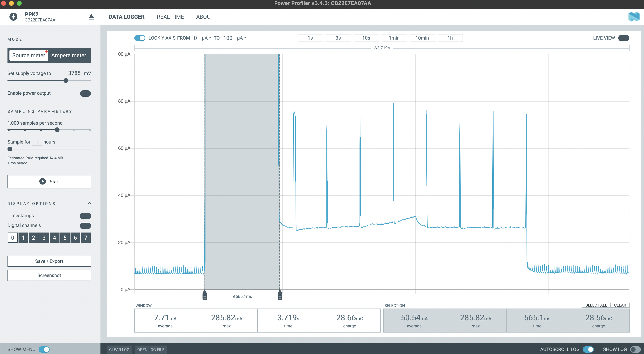Click the Screenshot capture icon button

[49, 275]
